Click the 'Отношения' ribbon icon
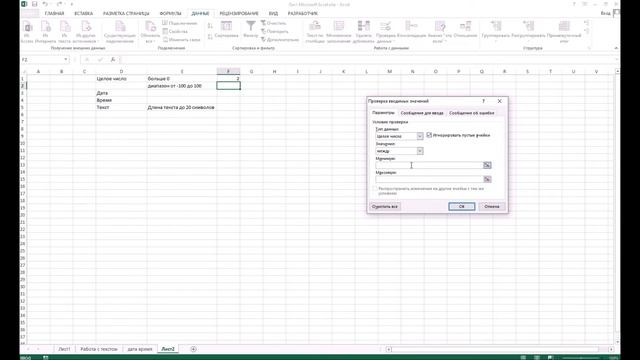Image resolution: width=640 pixels, height=360 pixels. [x=465, y=30]
